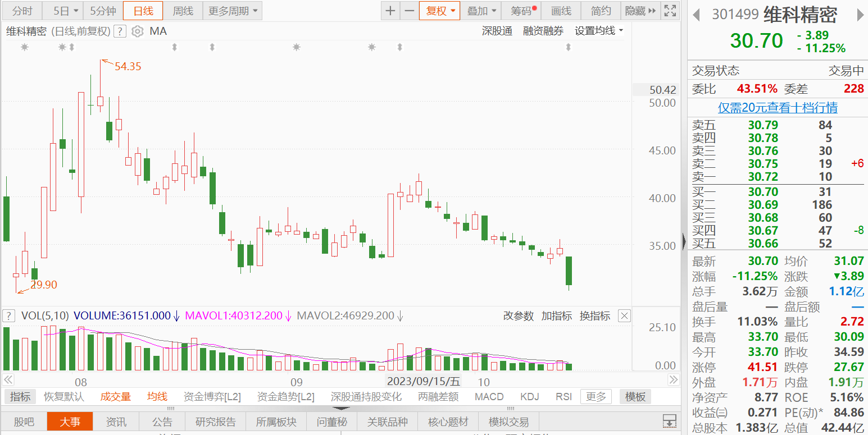Expand the 设置均线 dropdown
868x435 pixels.
[599, 31]
